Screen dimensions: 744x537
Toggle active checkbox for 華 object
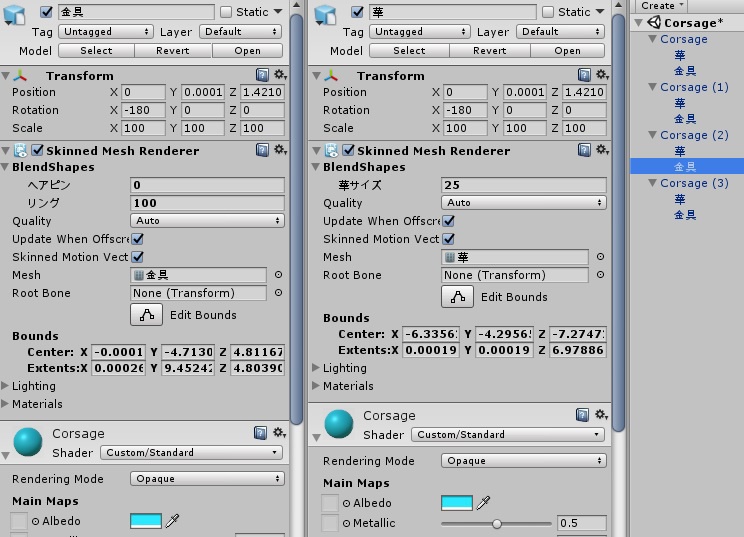point(357,12)
